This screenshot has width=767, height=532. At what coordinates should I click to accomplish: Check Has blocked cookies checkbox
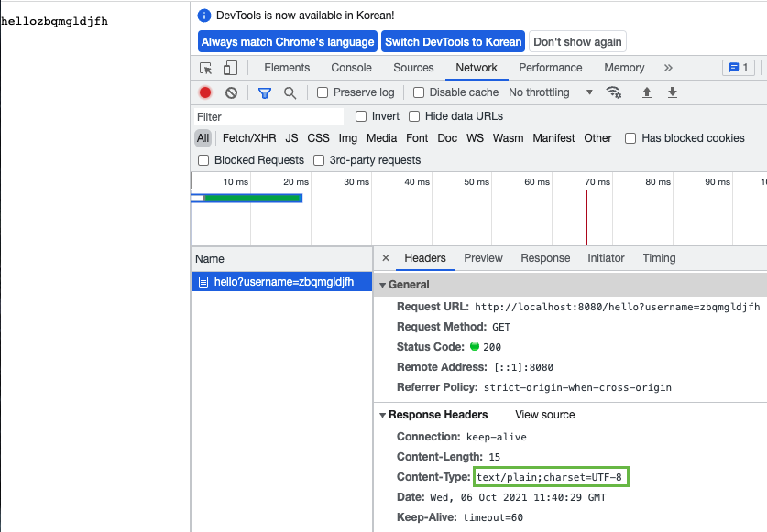(630, 138)
